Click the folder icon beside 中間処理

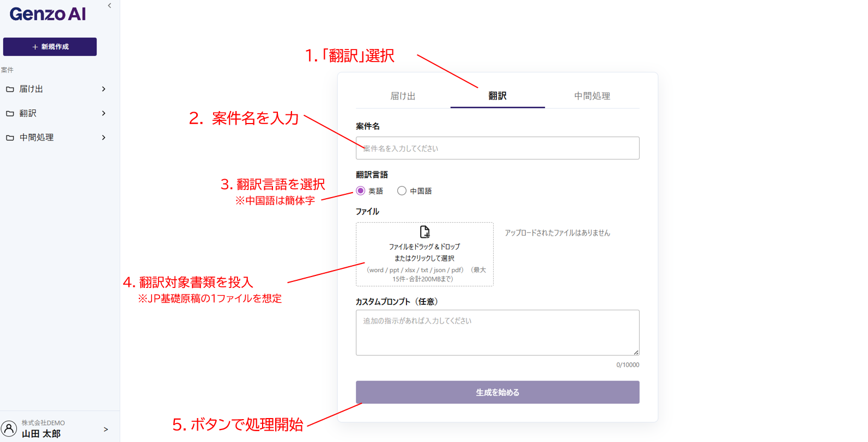[x=10, y=138]
